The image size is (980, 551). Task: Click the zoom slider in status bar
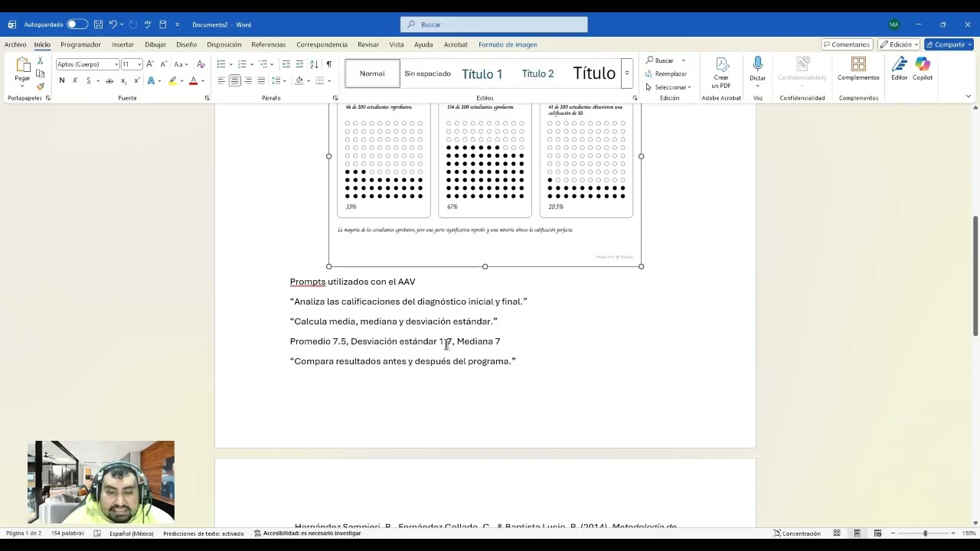click(x=925, y=533)
